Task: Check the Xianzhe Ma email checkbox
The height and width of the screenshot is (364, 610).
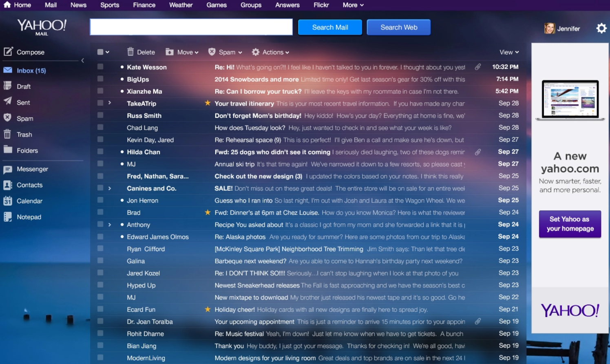Action: click(x=100, y=91)
